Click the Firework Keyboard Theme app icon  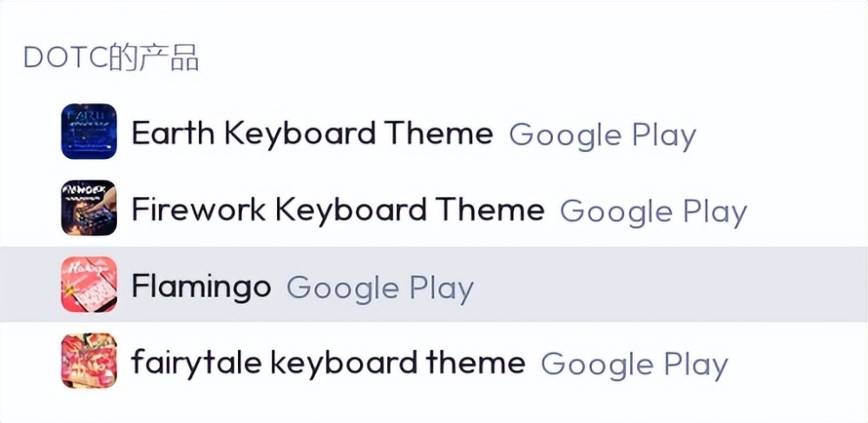click(x=89, y=208)
